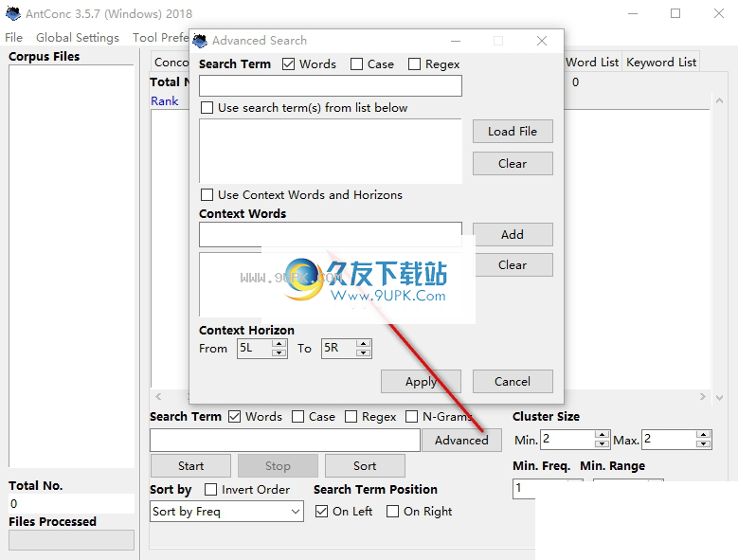738x560 pixels.
Task: Click Apply in Advanced Search dialog
Action: pos(421,381)
